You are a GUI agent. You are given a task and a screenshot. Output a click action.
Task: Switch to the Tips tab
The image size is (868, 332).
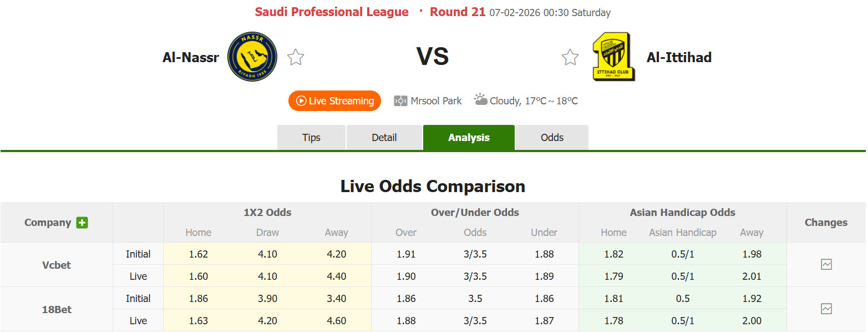(x=311, y=137)
